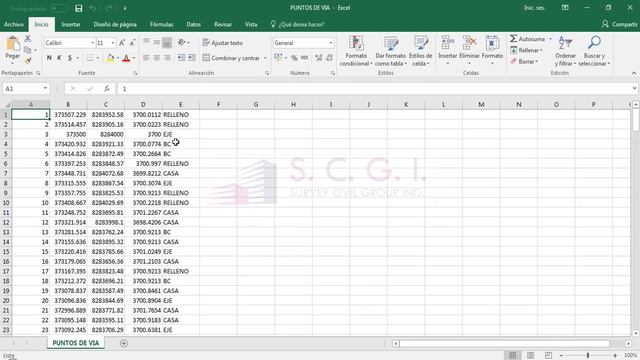
Task: Click the accounting currency format icon
Action: point(278,58)
